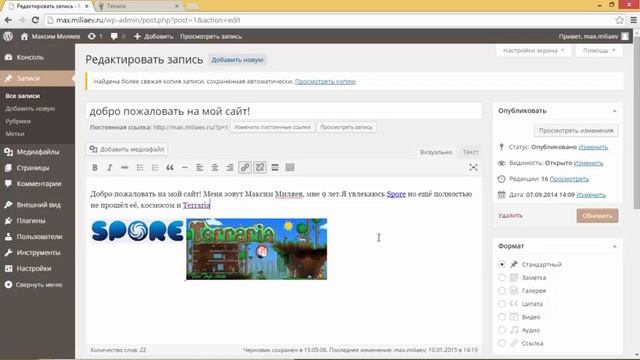This screenshot has height=360, width=640.
Task: Insert a horizontal line
Action: coord(184,167)
